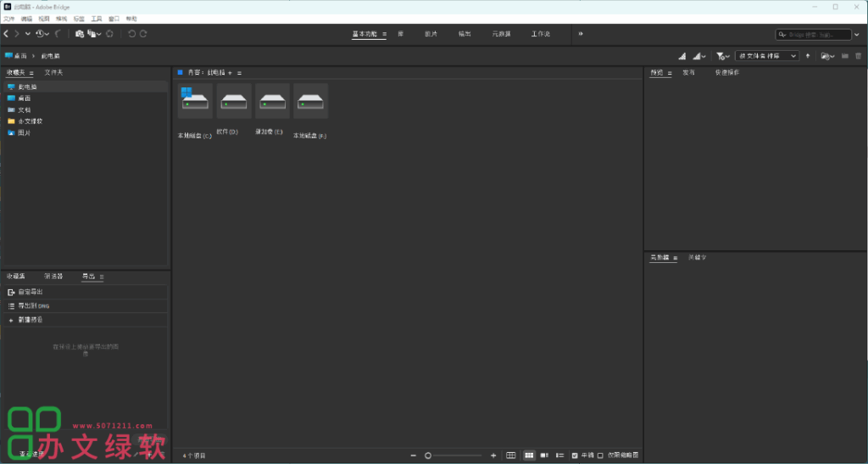This screenshot has width=868, height=464.
Task: Select 此电脑 in favorites list
Action: click(86, 87)
